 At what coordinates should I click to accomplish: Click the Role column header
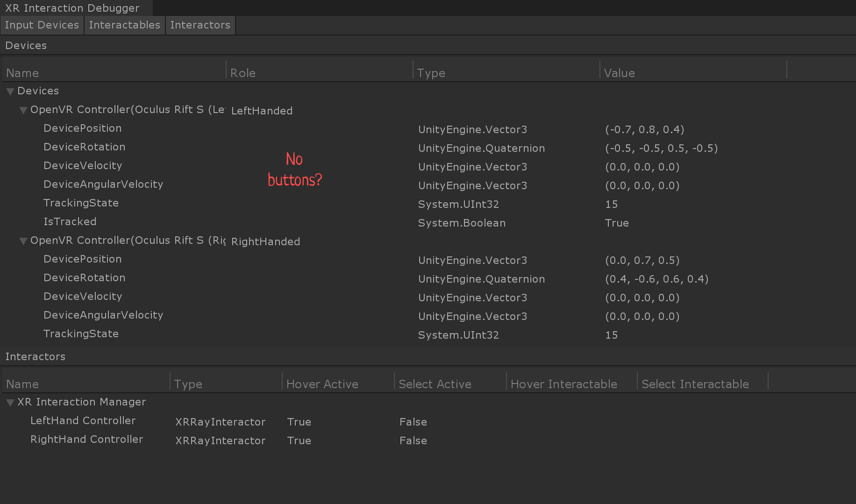pos(243,73)
